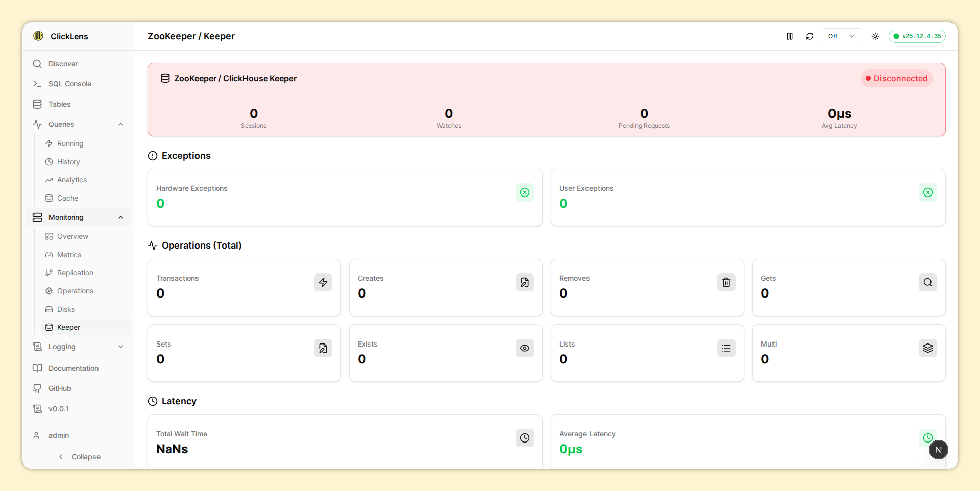Open the GitHub link in sidebar
The image size is (980, 491).
pos(60,388)
